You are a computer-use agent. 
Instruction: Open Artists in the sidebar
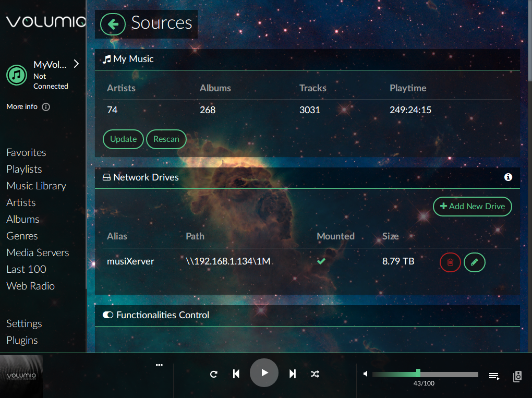[x=21, y=202]
